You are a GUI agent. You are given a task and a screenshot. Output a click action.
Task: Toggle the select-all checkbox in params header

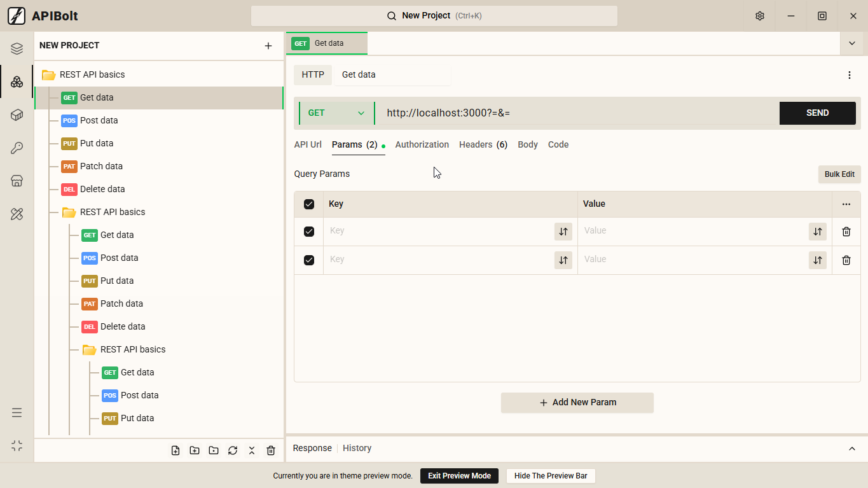(309, 204)
